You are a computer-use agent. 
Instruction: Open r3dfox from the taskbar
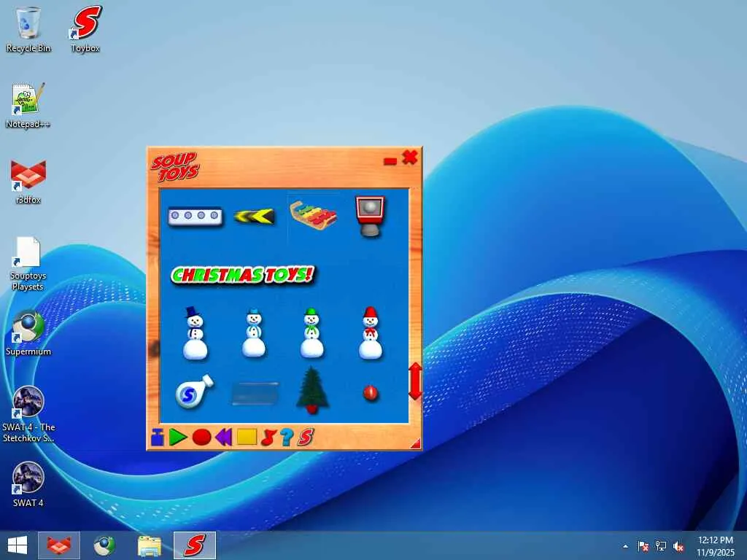(59, 545)
